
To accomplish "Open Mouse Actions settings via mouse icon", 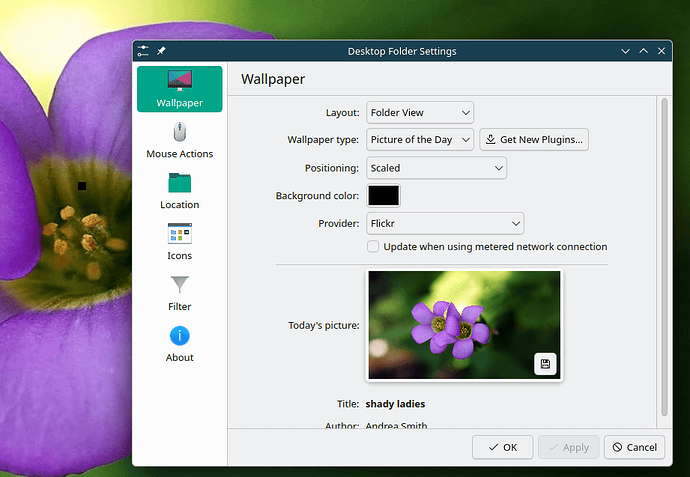I will tap(180, 132).
